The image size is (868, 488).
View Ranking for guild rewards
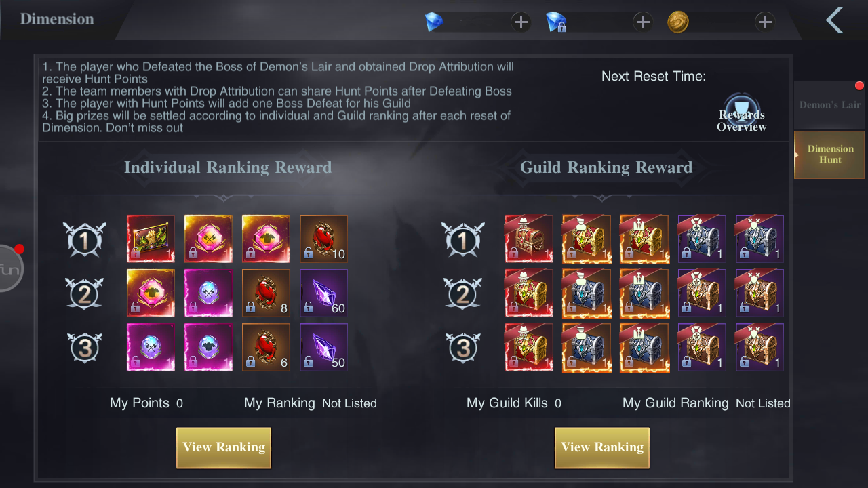point(602,447)
